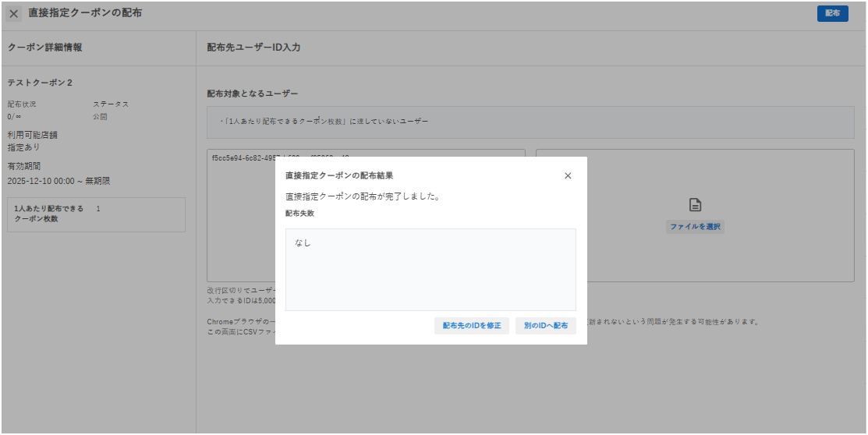Click the ステータス label

point(111,104)
